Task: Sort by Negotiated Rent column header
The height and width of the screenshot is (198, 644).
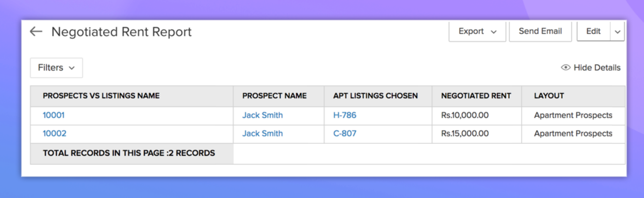Action: [x=476, y=96]
